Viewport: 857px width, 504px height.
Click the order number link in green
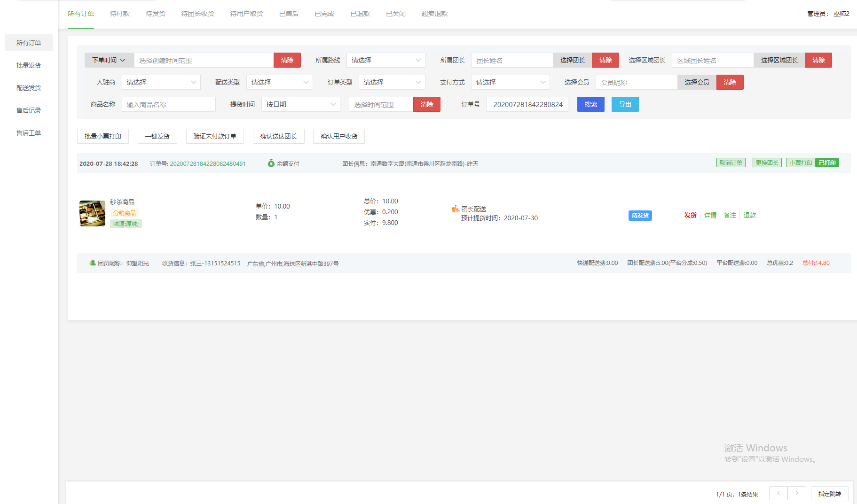pyautogui.click(x=208, y=164)
